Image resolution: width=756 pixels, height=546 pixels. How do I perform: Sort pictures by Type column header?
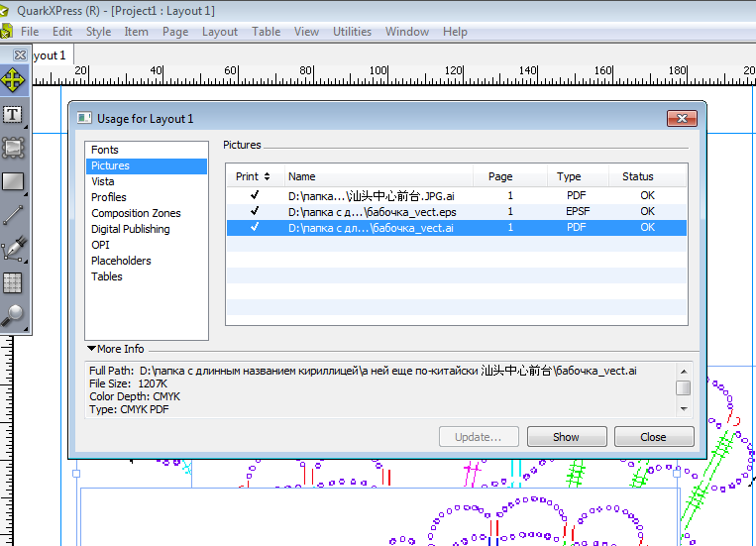point(578,176)
